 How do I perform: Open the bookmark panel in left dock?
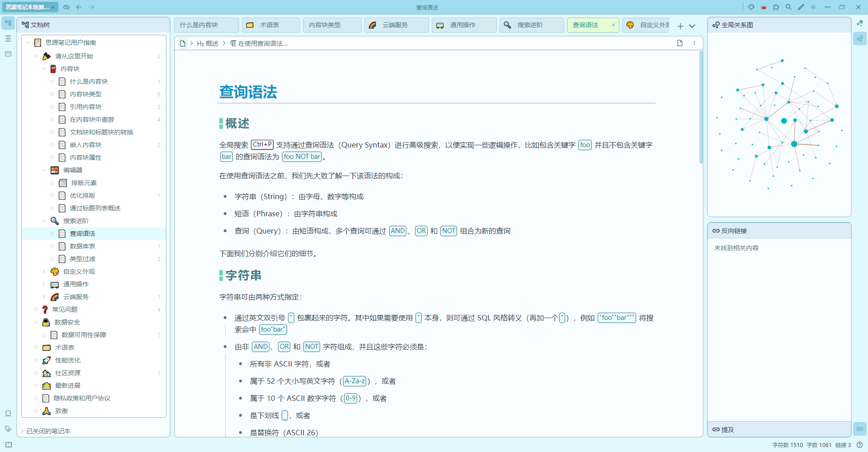(8, 414)
